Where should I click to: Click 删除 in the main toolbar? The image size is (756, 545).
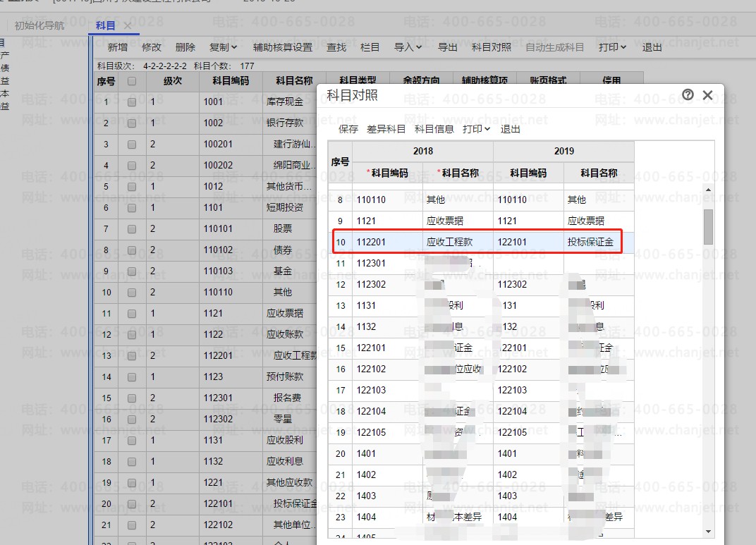pyautogui.click(x=185, y=47)
